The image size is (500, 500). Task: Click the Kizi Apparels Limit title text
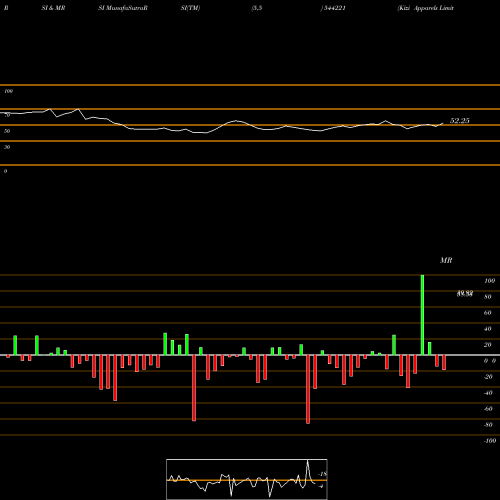(426, 8)
